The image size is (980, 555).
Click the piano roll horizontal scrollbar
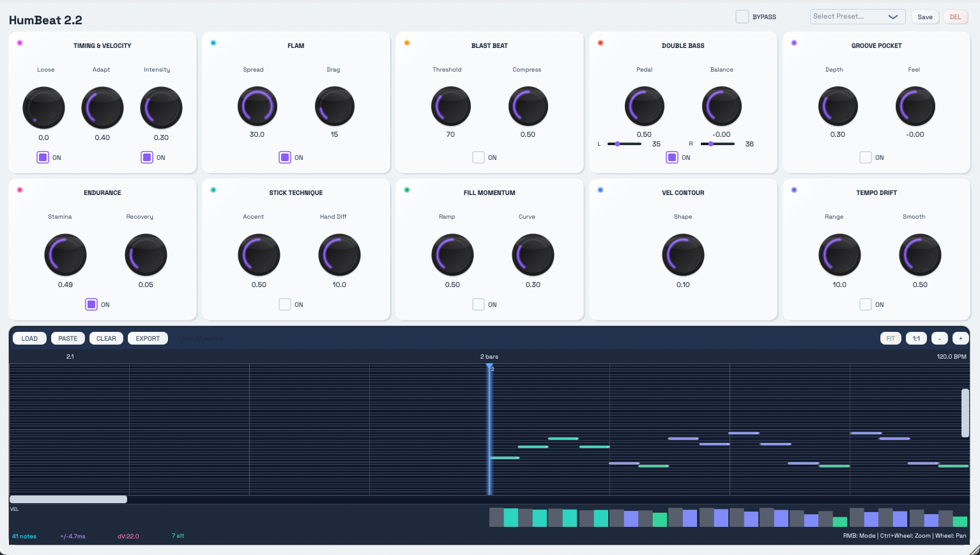pos(68,499)
